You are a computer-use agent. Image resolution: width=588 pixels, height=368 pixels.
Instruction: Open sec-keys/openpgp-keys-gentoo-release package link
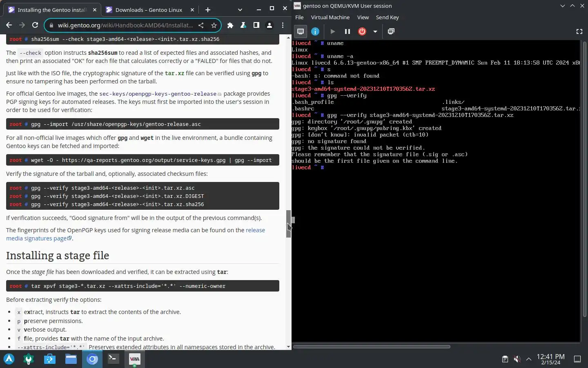click(x=158, y=94)
